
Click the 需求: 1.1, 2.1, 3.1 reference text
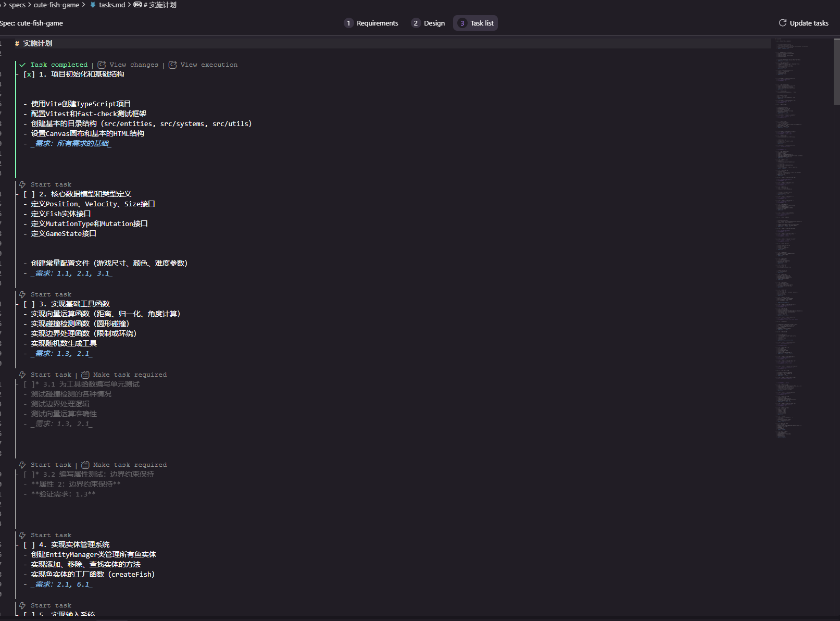click(x=71, y=274)
